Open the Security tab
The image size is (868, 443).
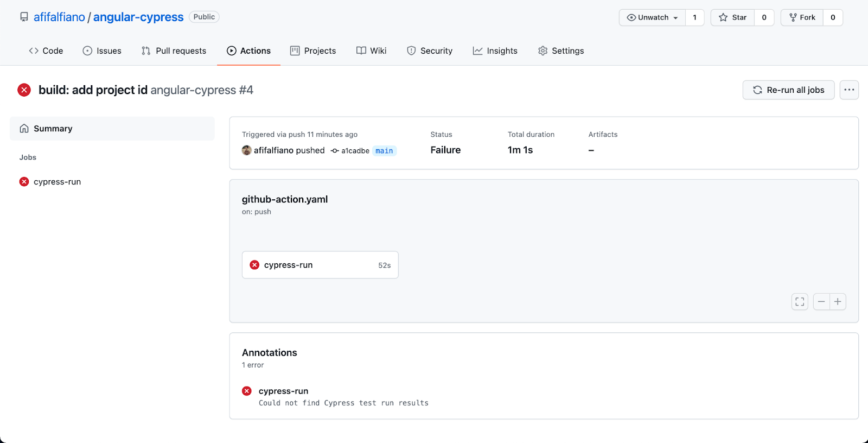click(430, 50)
